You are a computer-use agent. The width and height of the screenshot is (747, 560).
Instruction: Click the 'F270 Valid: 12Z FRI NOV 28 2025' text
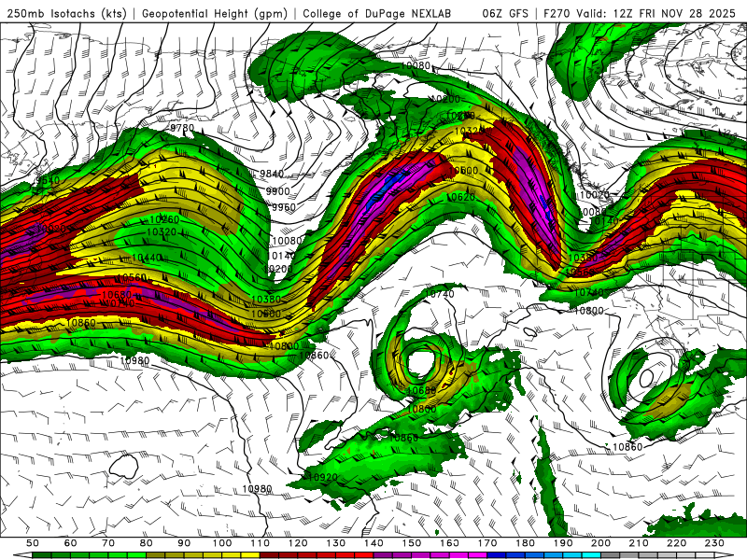pyautogui.click(x=640, y=13)
